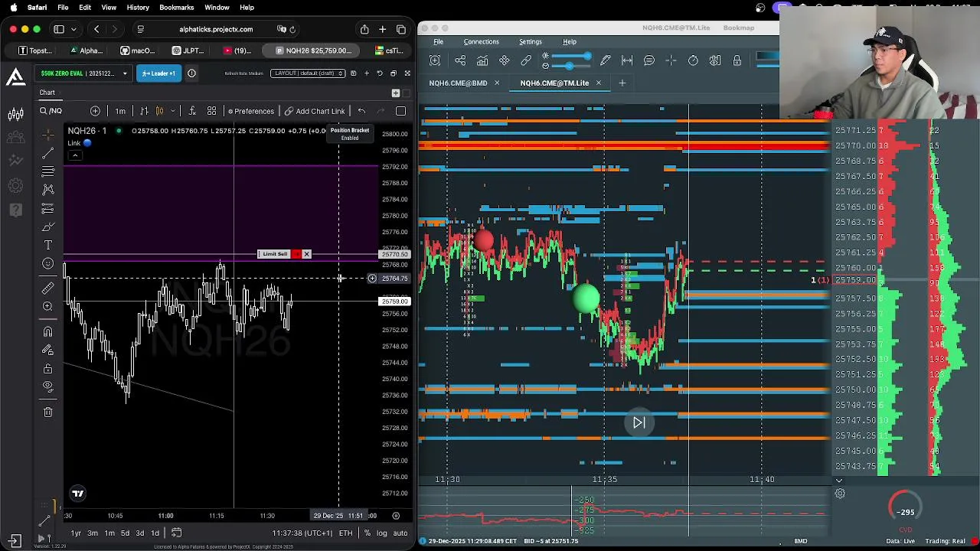This screenshot has height=551, width=980.
Task: Select trend line tool in chart sidebar
Action: (x=47, y=152)
